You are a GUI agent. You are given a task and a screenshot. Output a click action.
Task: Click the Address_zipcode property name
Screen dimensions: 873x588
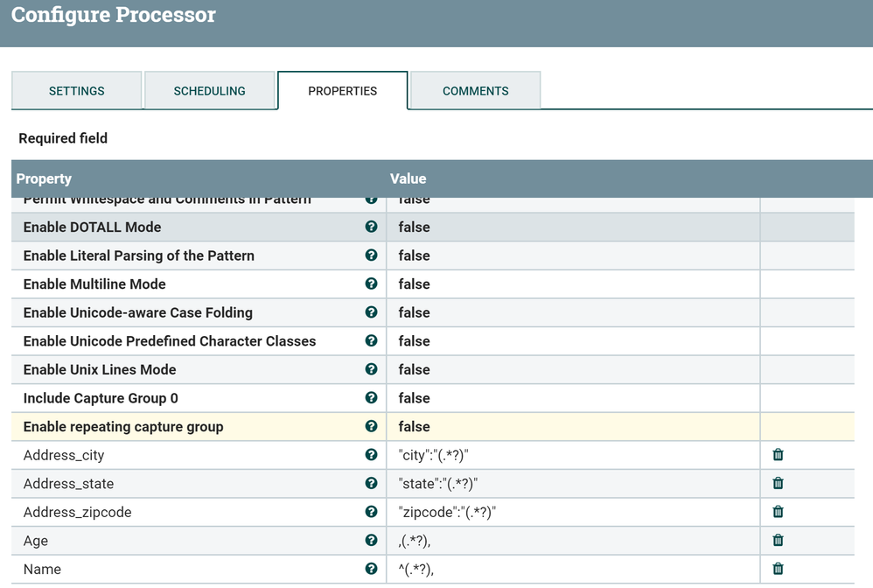point(78,513)
